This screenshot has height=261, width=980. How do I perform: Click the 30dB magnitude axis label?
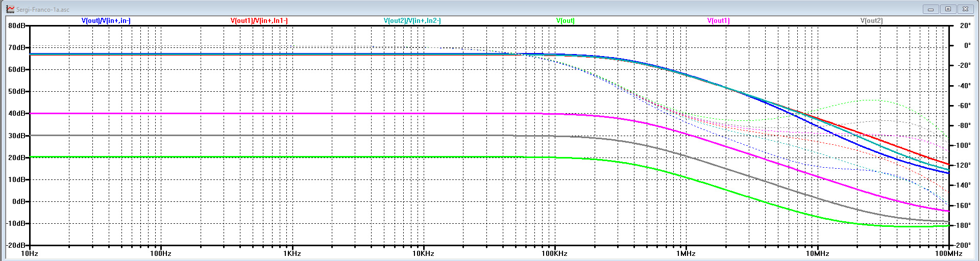pos(16,136)
